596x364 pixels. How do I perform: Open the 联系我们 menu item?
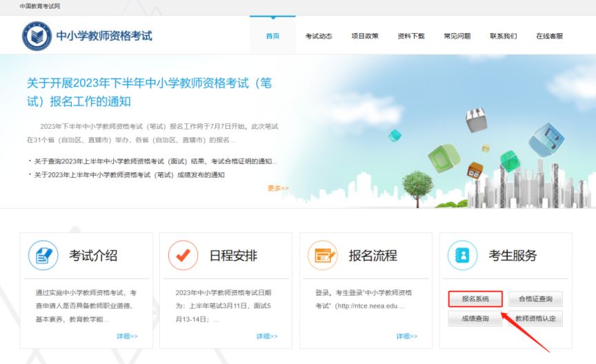click(x=504, y=36)
